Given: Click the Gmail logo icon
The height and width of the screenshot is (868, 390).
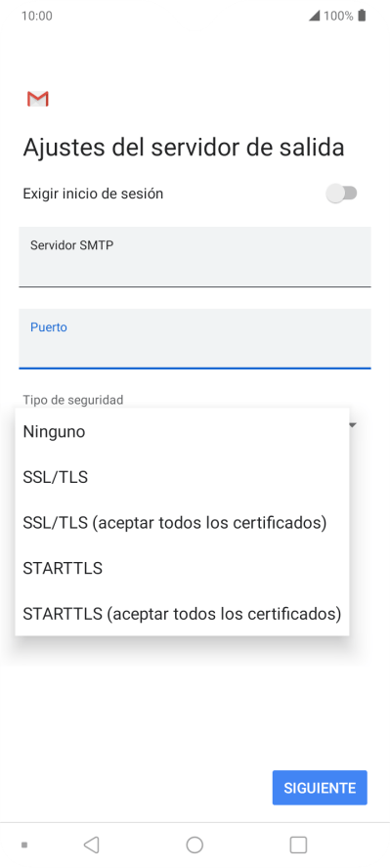Looking at the screenshot, I should click(x=37, y=99).
